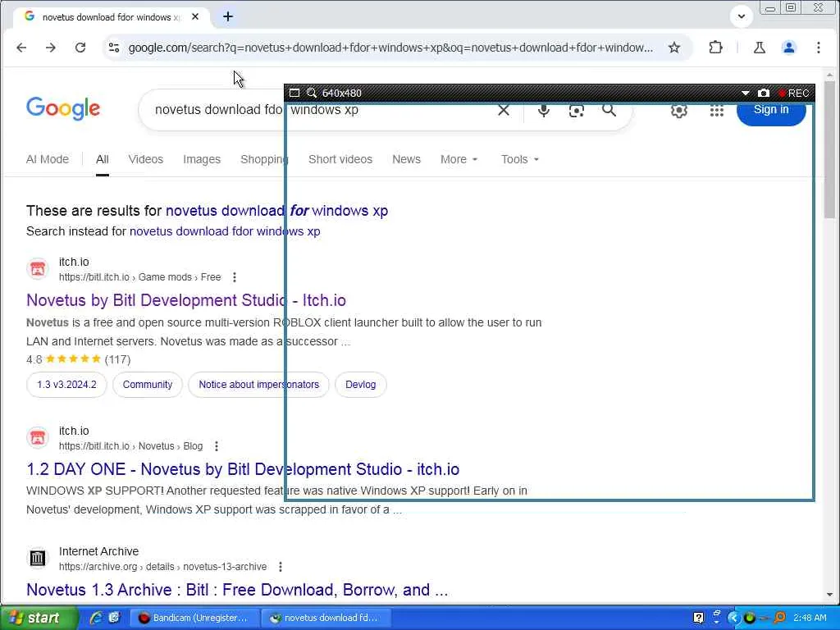Screen dimensions: 840x630
Task: Open Google quick settings gear
Action: 678,111
